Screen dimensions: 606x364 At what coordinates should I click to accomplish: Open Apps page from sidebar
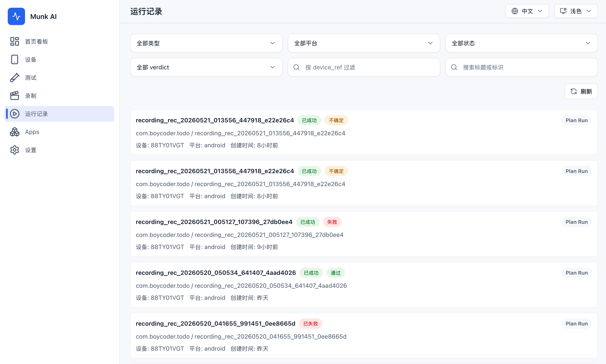pos(59,132)
